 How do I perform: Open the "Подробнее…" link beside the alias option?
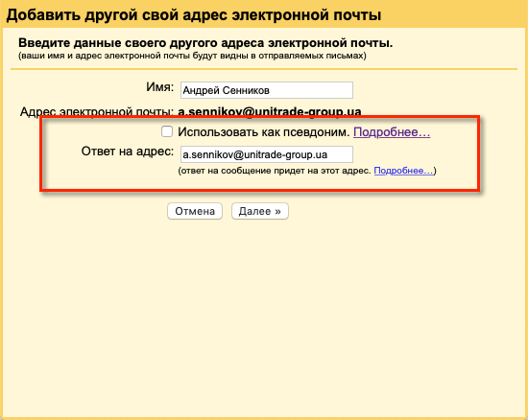(x=392, y=131)
